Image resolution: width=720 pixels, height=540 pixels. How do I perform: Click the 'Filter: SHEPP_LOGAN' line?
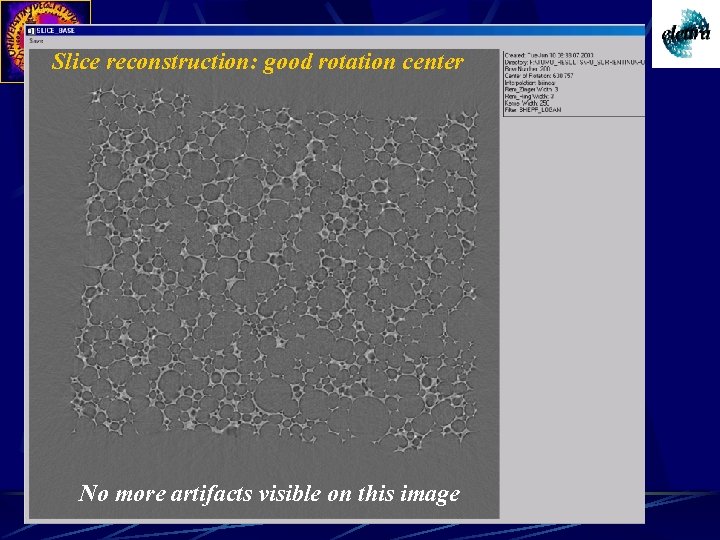click(533, 110)
